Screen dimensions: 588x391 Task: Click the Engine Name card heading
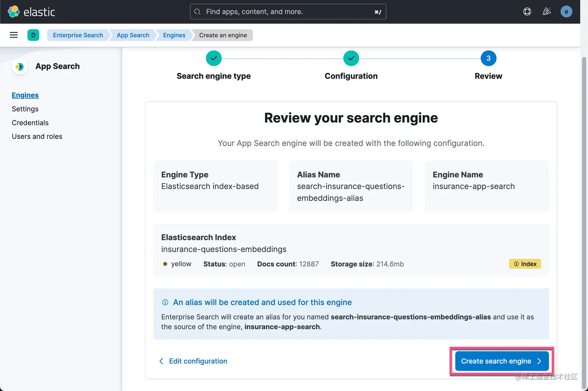pyautogui.click(x=458, y=175)
